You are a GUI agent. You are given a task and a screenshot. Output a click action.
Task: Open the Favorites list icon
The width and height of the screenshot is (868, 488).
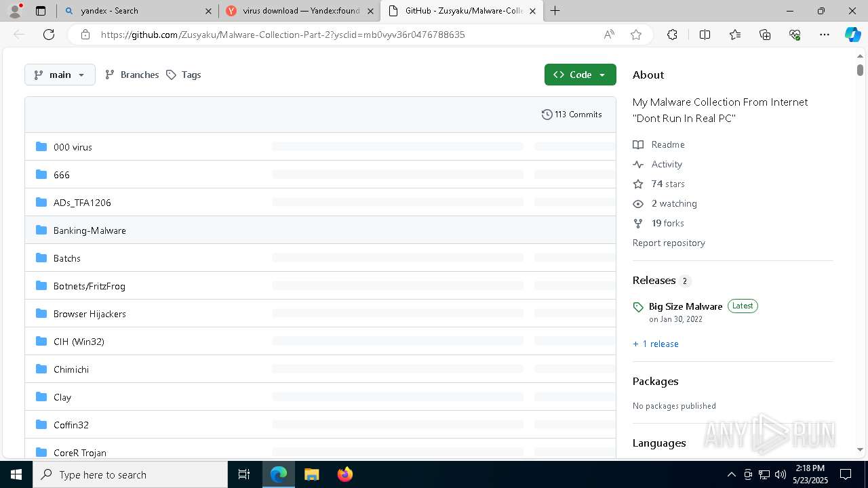tap(735, 35)
